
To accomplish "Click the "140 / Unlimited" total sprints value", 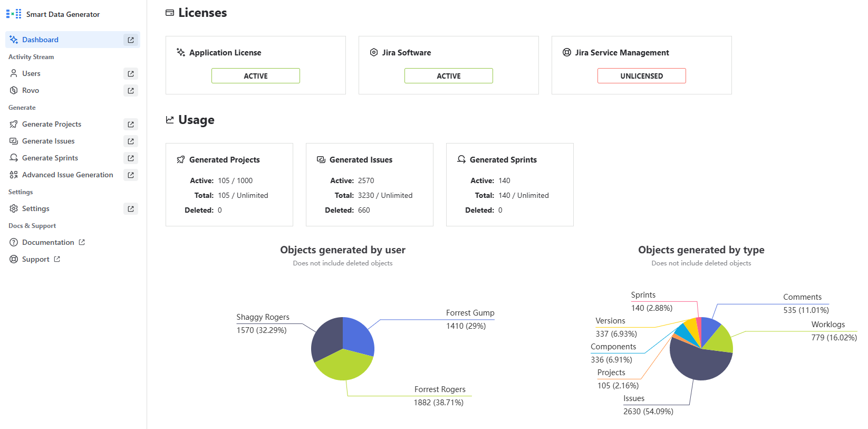I will tap(524, 195).
